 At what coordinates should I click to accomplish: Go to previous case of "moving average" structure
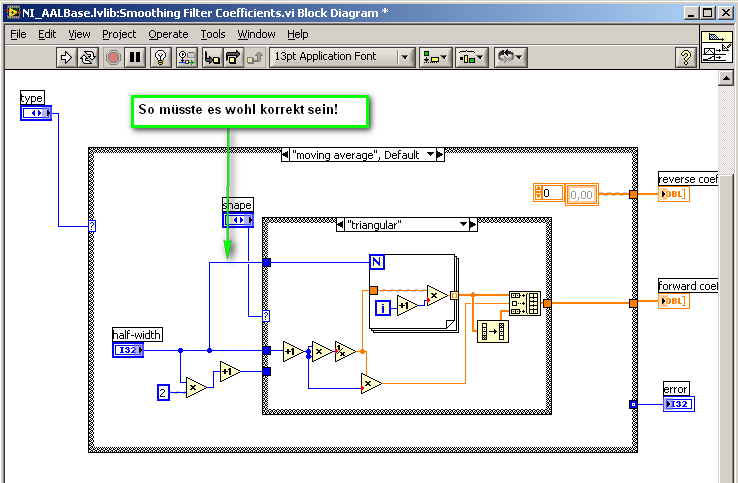pyautogui.click(x=285, y=154)
